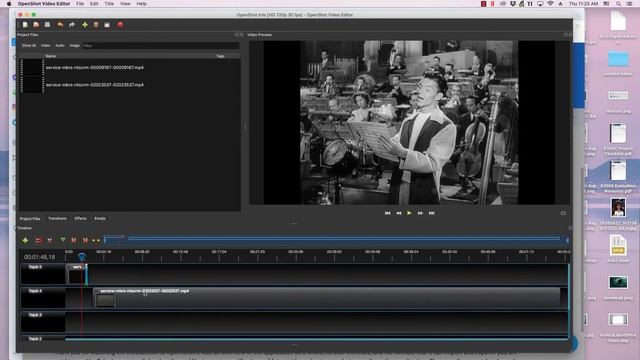Open the Apple menu
640x360 pixels.
coord(9,4)
